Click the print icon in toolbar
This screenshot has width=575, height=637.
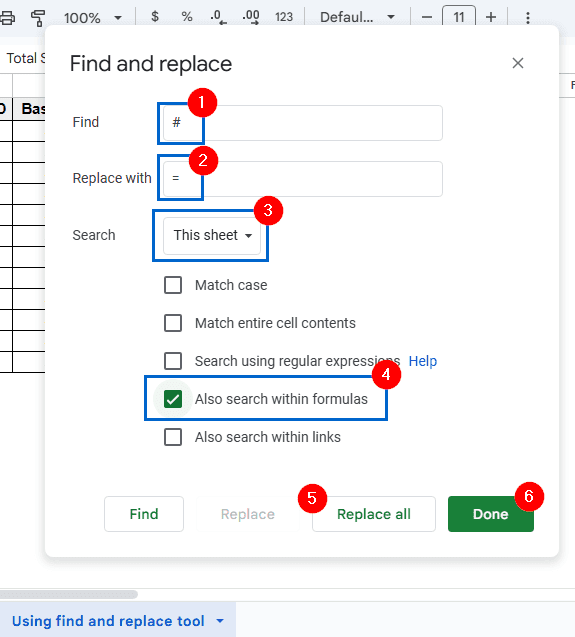(7, 18)
